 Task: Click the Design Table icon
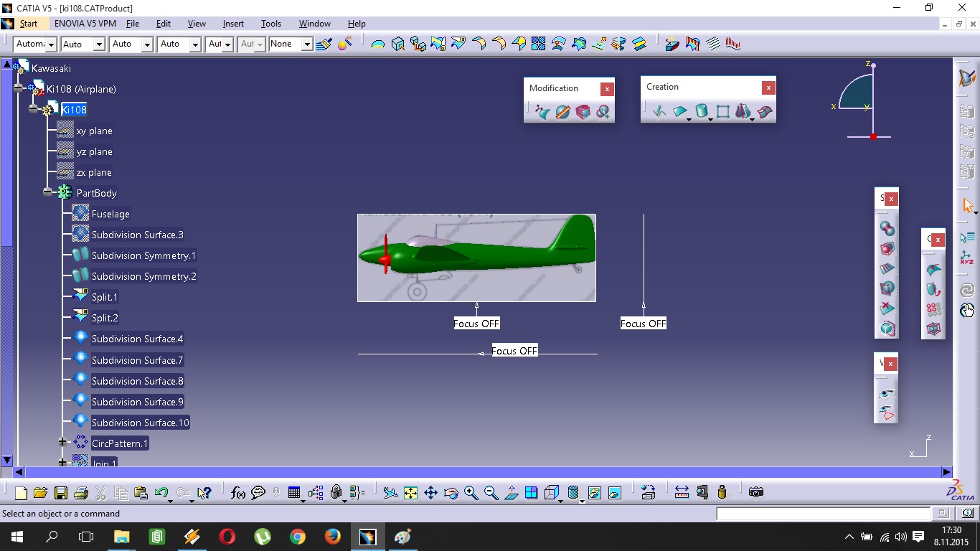[x=294, y=493]
